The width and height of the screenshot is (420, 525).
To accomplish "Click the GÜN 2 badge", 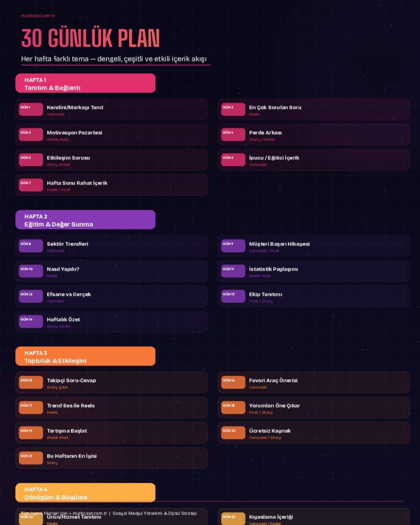I will click(x=233, y=109).
